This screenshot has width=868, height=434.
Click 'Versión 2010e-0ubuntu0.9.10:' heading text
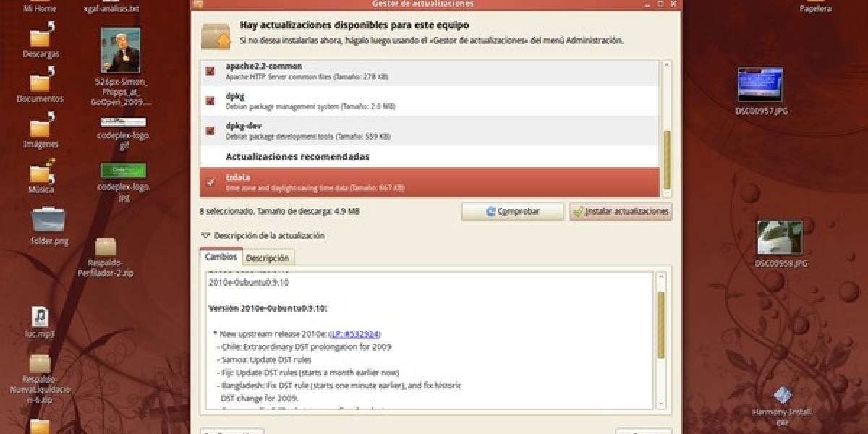point(268,307)
